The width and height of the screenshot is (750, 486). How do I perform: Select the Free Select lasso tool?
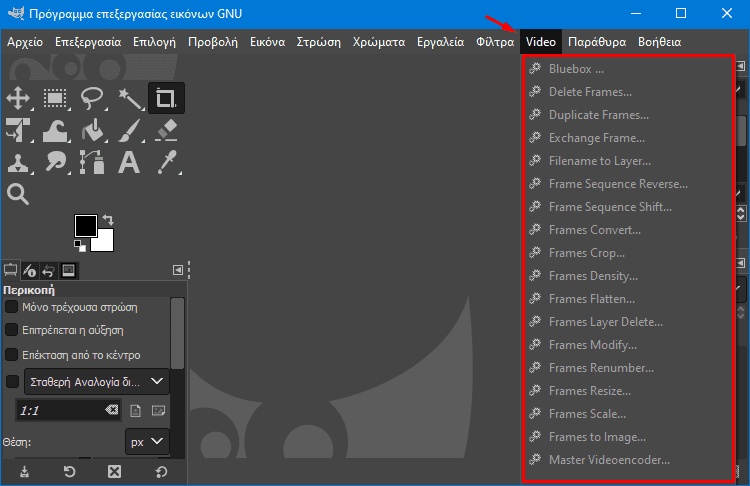point(92,98)
